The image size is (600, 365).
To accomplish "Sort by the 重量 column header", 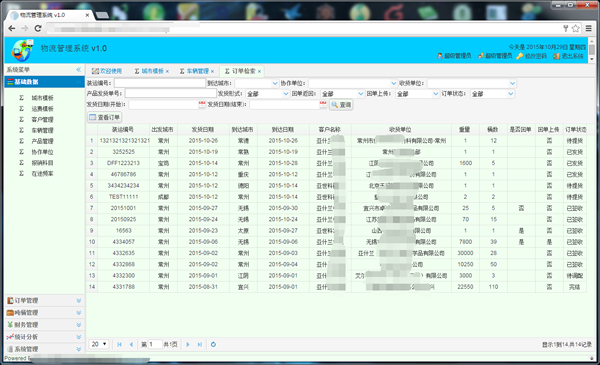I will coord(465,130).
